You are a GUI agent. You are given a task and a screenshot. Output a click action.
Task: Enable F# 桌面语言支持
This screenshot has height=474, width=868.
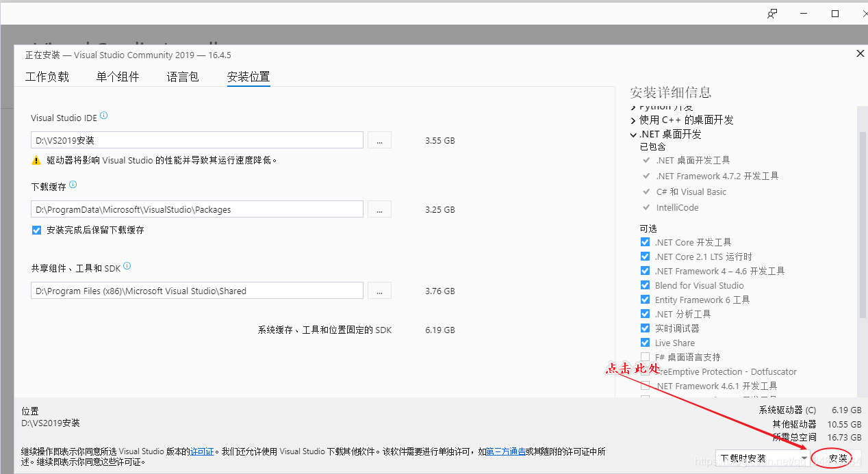point(644,356)
